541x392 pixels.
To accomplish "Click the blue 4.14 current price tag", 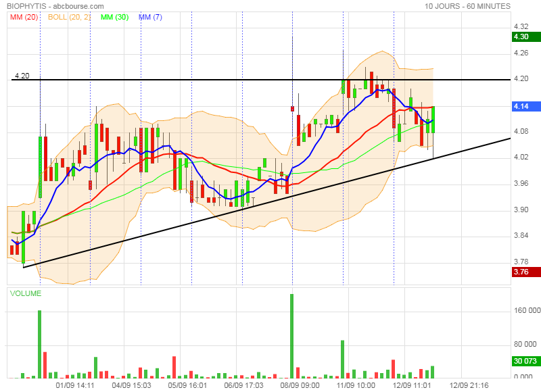I will tap(526, 107).
